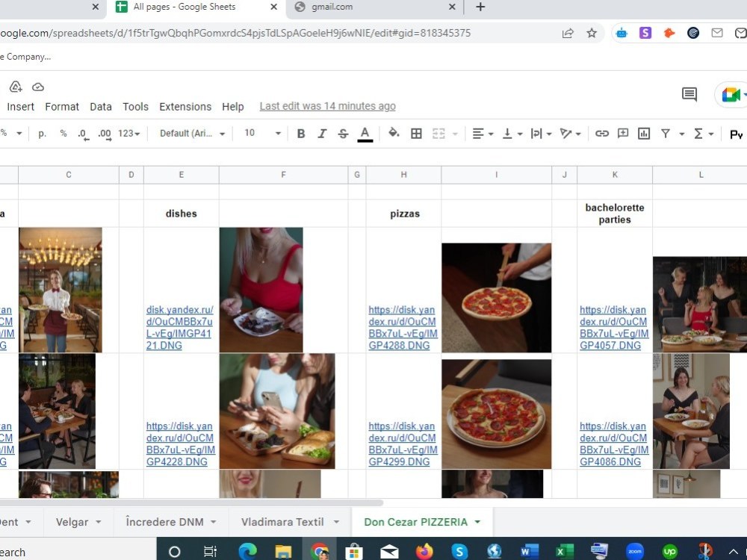Switch to Încredere DNM sheet
The height and width of the screenshot is (560, 747).
pos(164,523)
